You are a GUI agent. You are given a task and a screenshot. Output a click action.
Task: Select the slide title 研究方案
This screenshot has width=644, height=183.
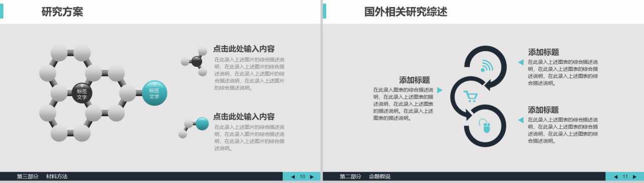tap(62, 12)
